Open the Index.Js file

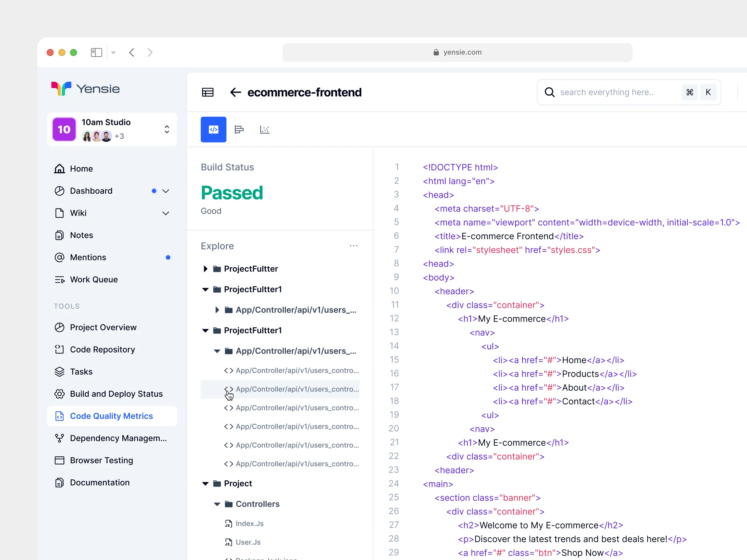249,523
